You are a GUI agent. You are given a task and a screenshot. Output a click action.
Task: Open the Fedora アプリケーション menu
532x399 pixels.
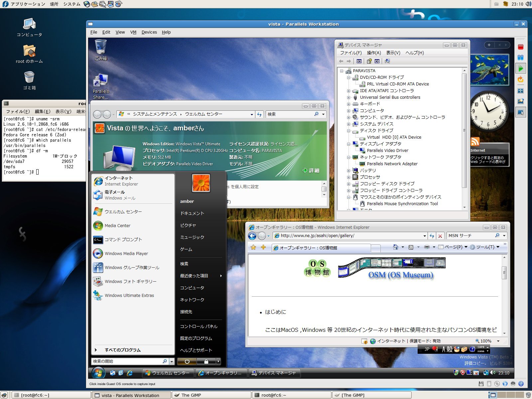point(28,4)
